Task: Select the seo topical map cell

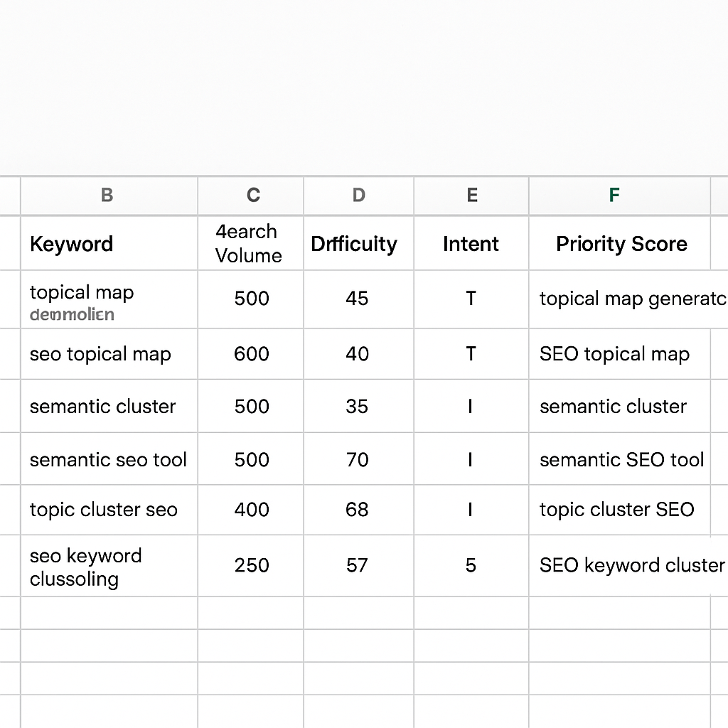Action: pyautogui.click(x=107, y=353)
